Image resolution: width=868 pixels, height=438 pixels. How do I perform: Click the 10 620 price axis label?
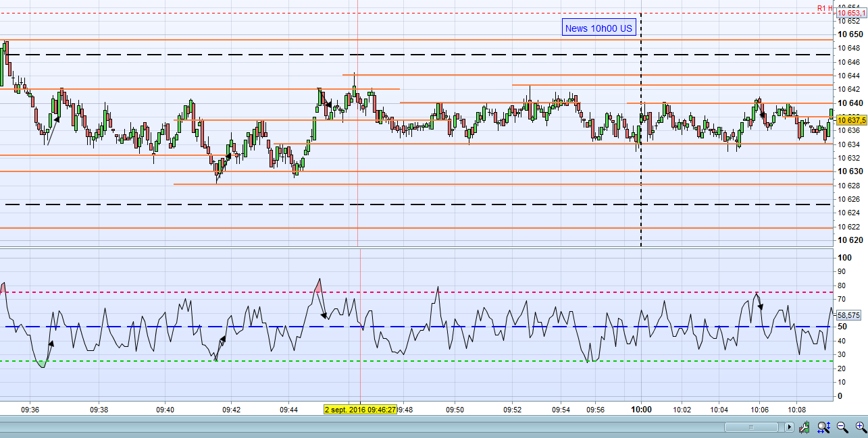850,240
